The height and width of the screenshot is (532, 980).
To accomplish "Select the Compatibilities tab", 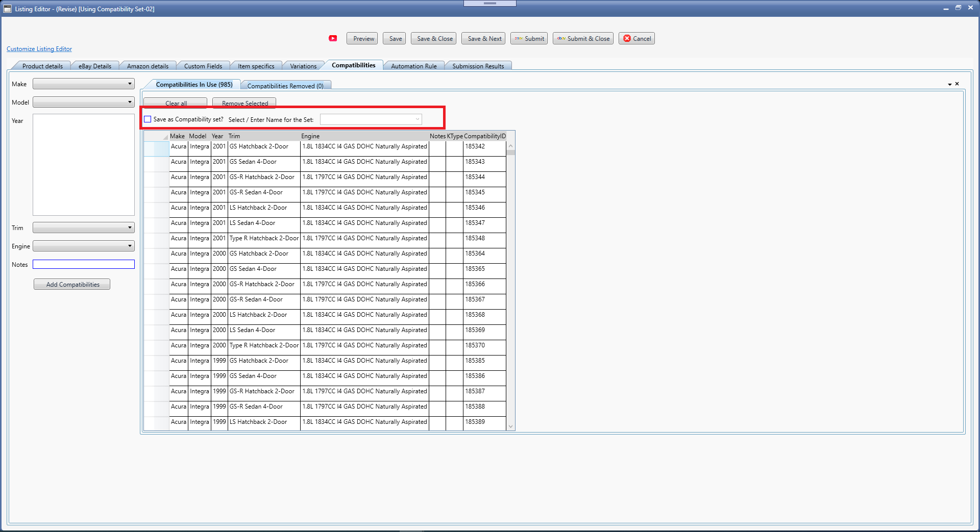I will 353,65.
